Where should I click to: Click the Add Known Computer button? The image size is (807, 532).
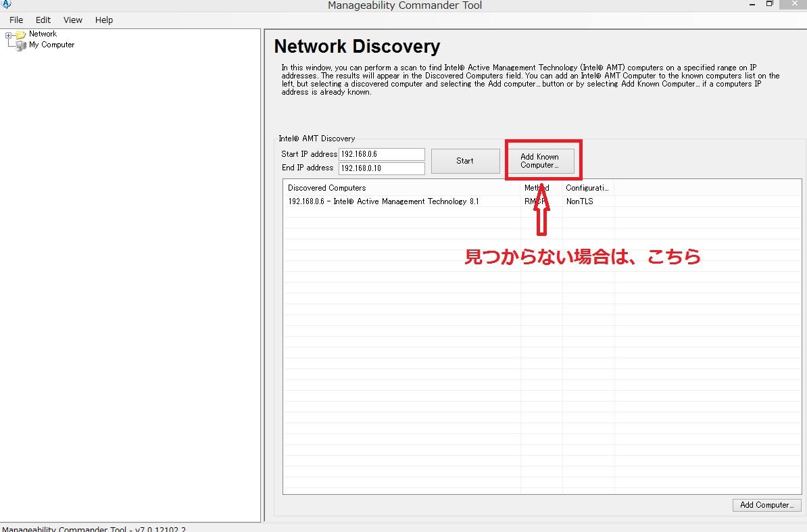coord(539,161)
